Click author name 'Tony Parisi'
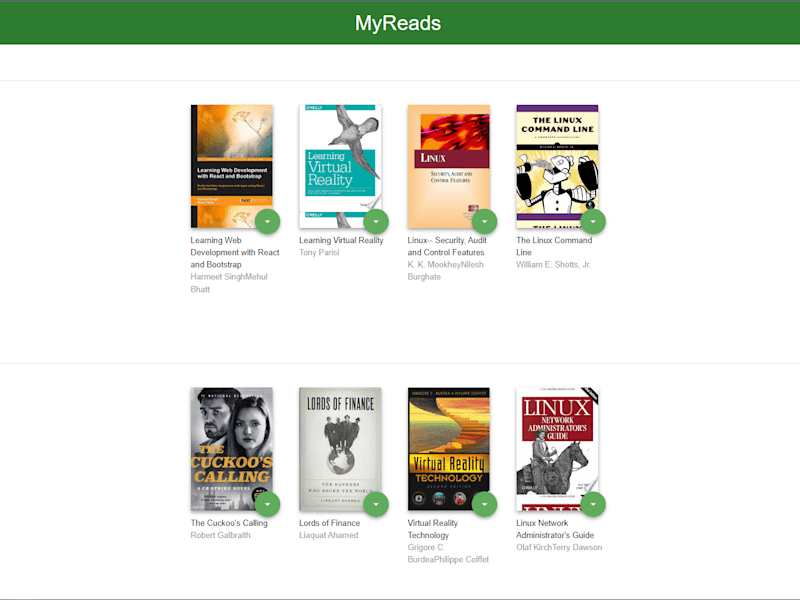Viewport: 800px width, 600px height. pyautogui.click(x=319, y=253)
